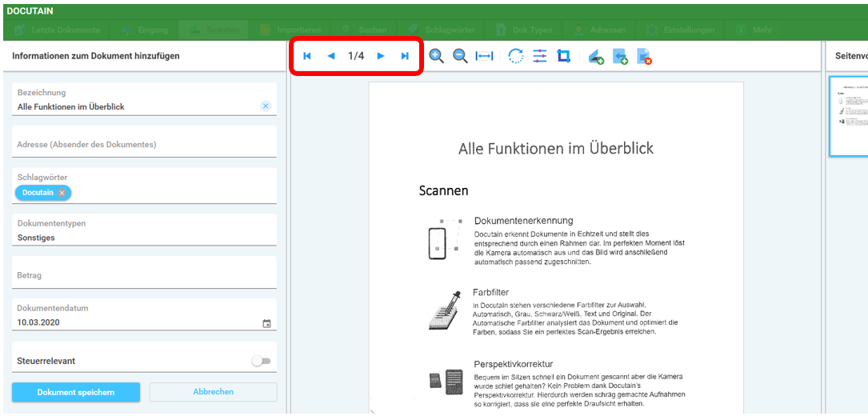Image resolution: width=868 pixels, height=420 pixels.
Task: Open the Adressen tab
Action: (599, 30)
